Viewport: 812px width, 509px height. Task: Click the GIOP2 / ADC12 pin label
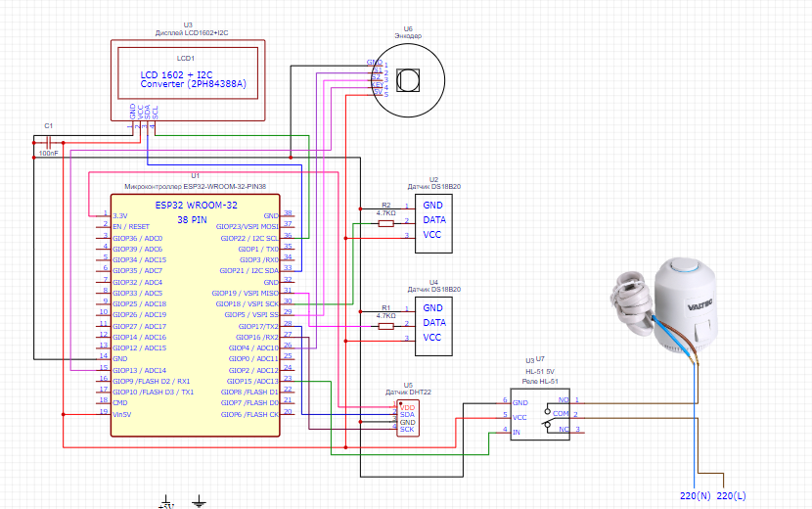coord(253,371)
